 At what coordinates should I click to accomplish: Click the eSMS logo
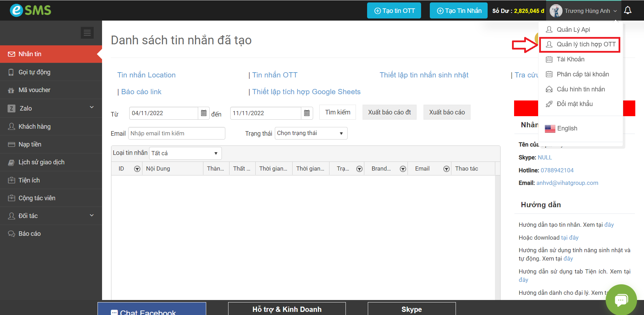[x=31, y=10]
